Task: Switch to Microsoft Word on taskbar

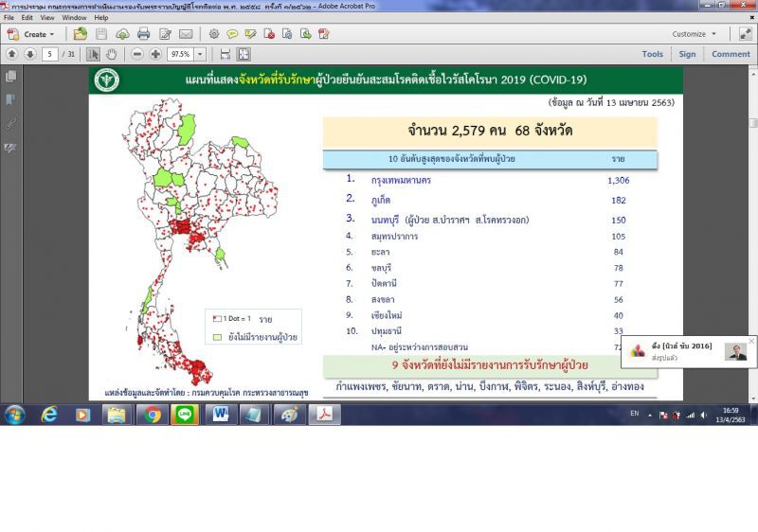Action: [x=221, y=415]
